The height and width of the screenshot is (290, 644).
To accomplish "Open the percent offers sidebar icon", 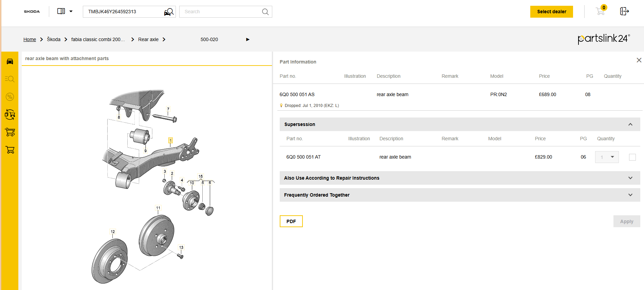I will pyautogui.click(x=10, y=97).
